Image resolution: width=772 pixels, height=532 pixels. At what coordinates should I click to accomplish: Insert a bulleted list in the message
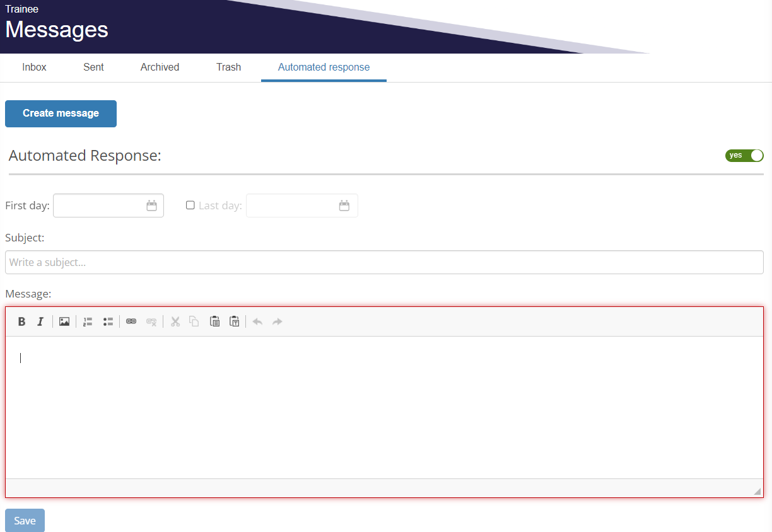(x=108, y=321)
